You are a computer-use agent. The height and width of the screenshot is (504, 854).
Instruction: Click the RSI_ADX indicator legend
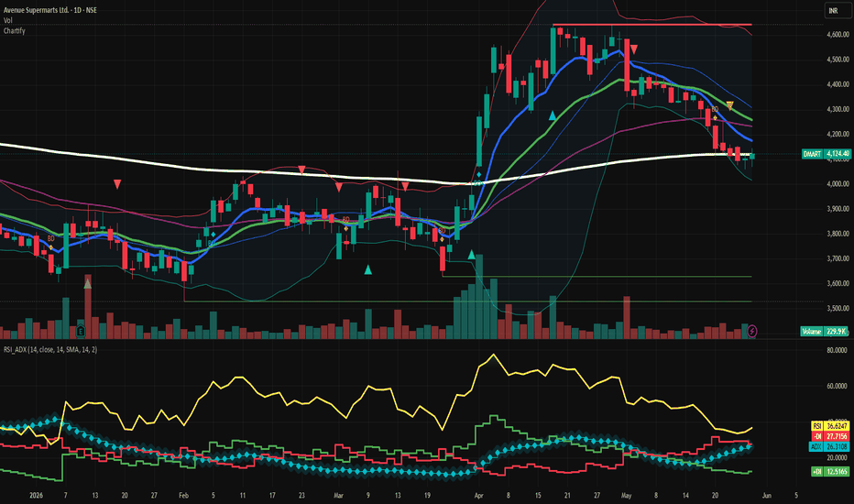(x=50, y=349)
